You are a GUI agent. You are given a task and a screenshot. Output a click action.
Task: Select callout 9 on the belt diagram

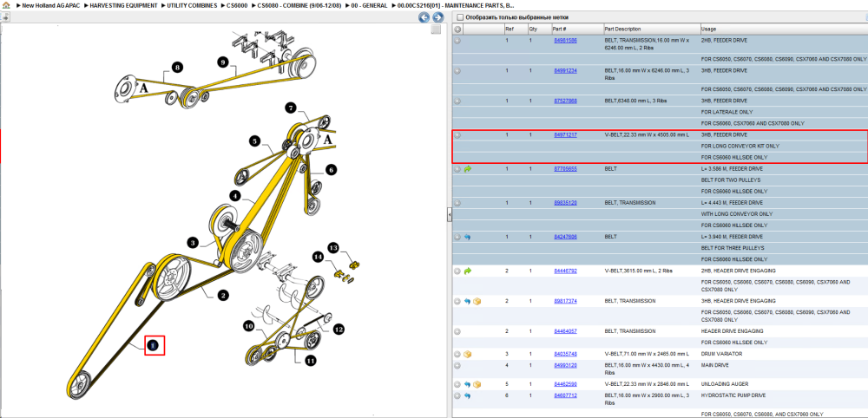coord(222,62)
